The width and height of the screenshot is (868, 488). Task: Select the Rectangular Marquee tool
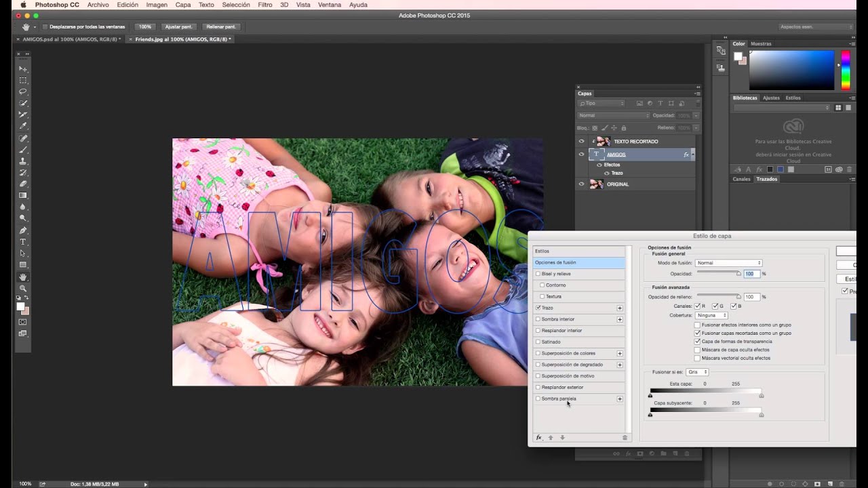point(23,81)
